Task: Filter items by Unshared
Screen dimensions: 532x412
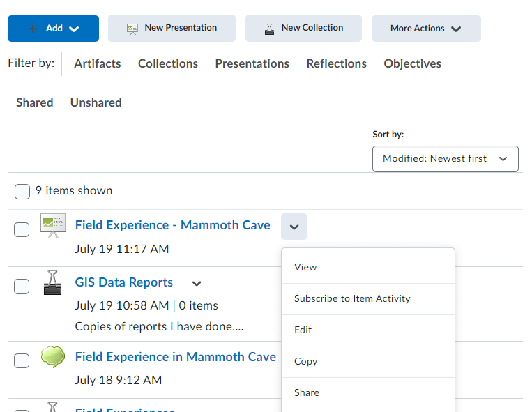Action: (96, 102)
